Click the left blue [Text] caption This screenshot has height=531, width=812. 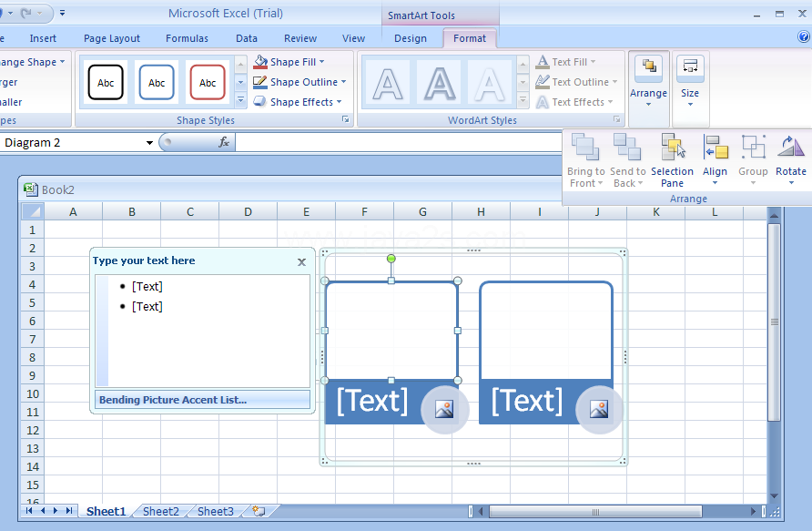[372, 401]
